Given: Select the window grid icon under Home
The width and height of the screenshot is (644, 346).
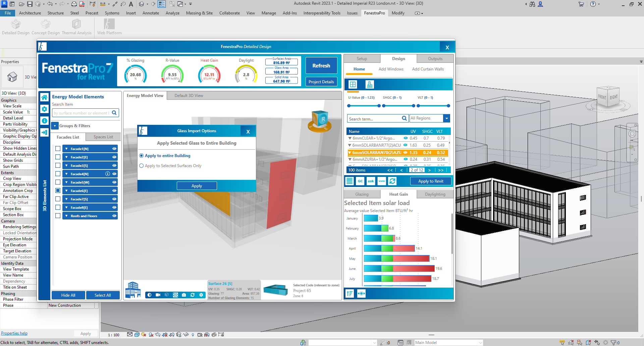Looking at the screenshot, I should point(353,85).
